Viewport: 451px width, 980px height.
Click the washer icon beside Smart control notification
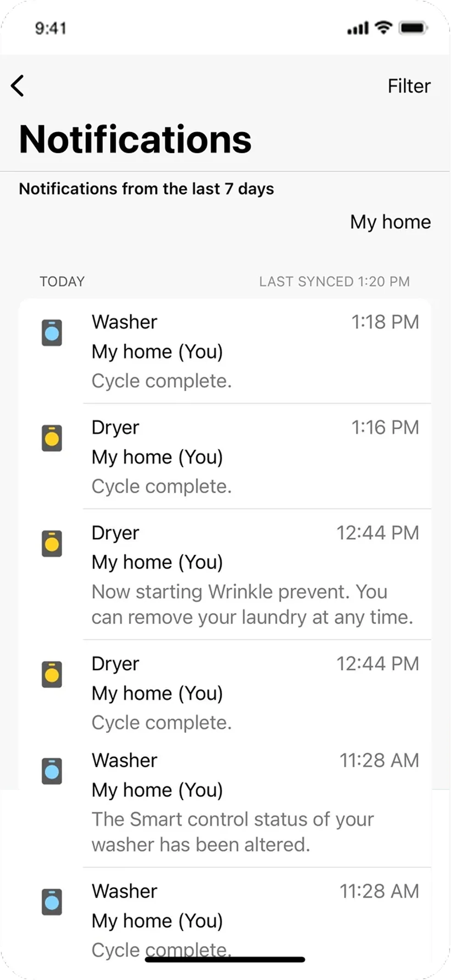tap(52, 771)
